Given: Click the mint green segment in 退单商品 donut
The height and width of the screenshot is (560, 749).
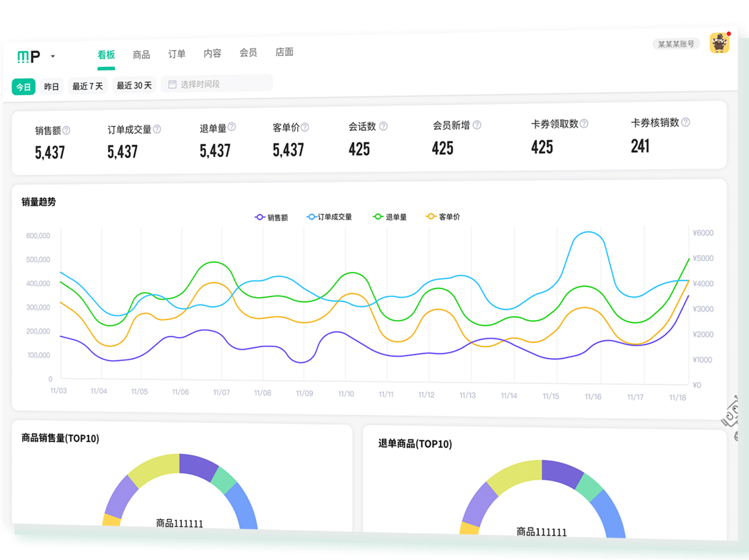Looking at the screenshot, I should tap(590, 486).
